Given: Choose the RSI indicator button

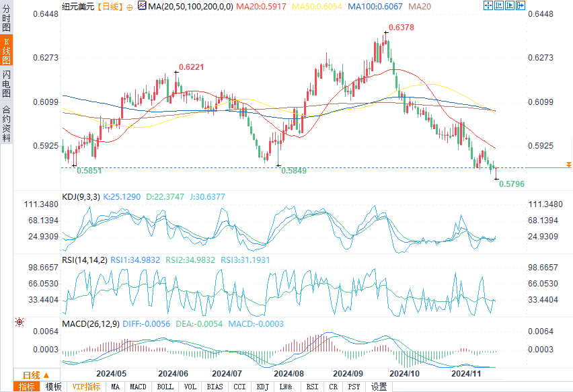Looking at the screenshot, I should [x=312, y=387].
